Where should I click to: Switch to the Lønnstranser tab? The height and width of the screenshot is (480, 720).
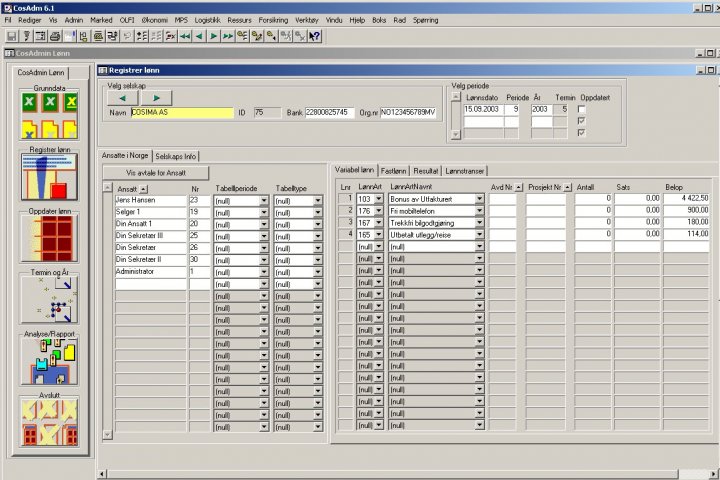465,171
